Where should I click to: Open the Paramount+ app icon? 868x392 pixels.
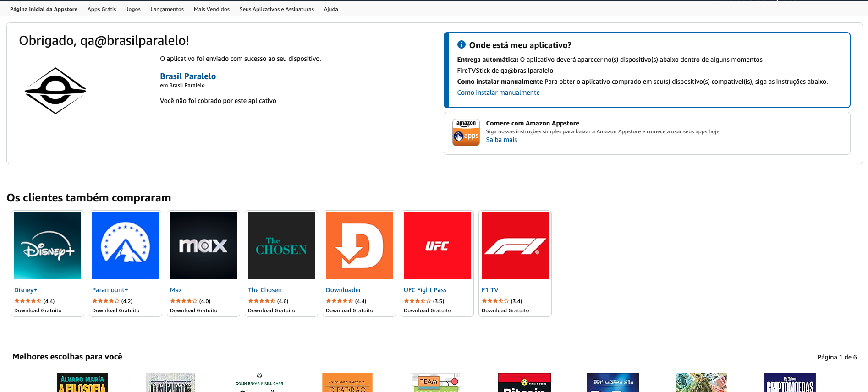tap(126, 246)
